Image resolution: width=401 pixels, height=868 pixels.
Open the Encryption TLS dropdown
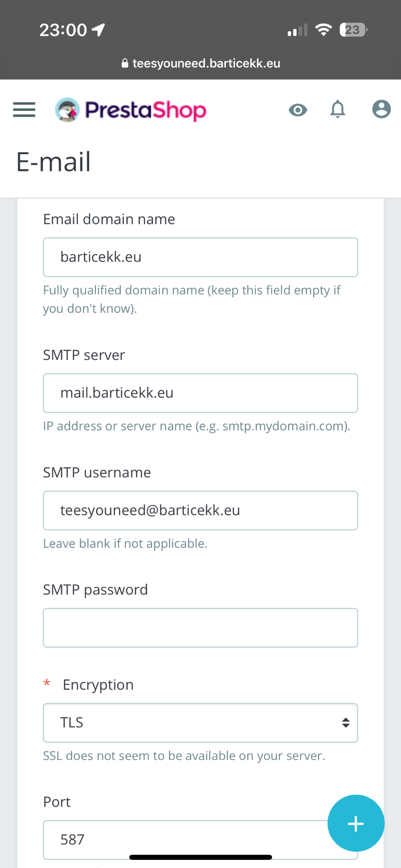(200, 722)
